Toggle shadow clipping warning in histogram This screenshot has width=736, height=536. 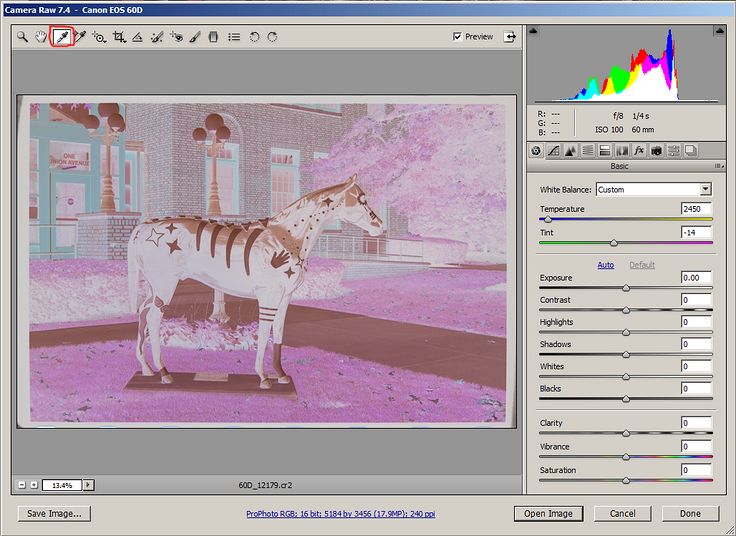click(535, 31)
